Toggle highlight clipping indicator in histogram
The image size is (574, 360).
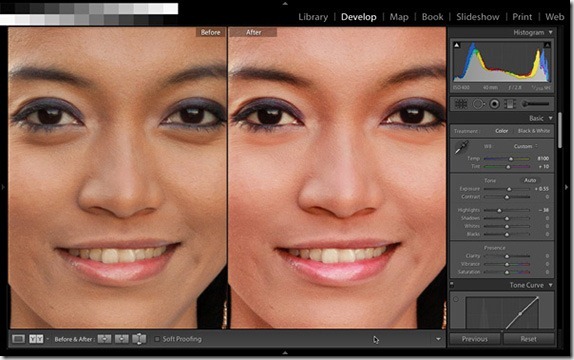point(547,45)
